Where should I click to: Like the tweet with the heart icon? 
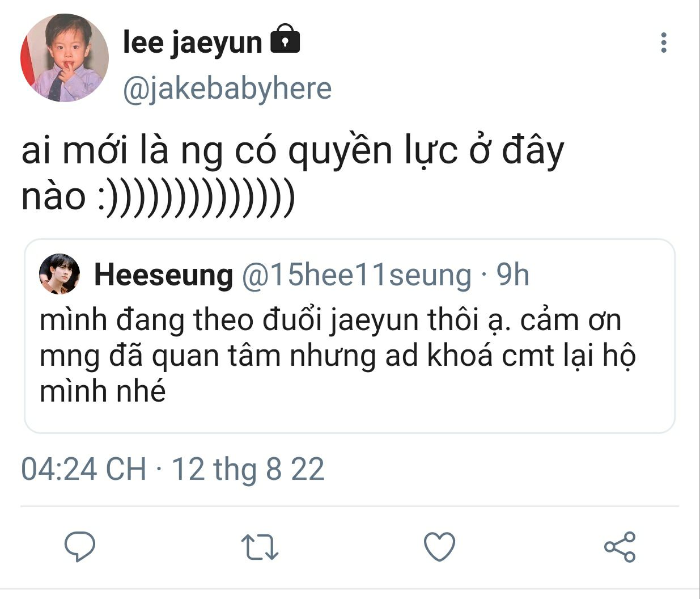coord(439,547)
